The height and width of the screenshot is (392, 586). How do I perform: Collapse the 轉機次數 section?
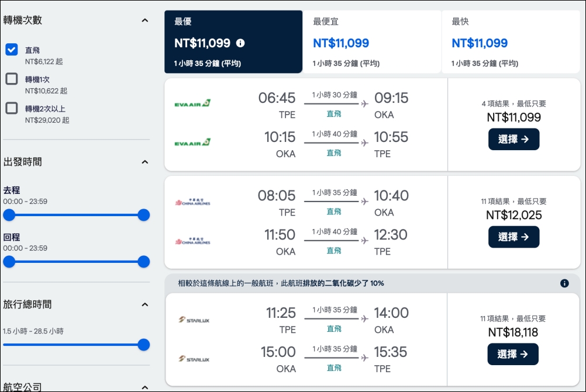tap(144, 20)
